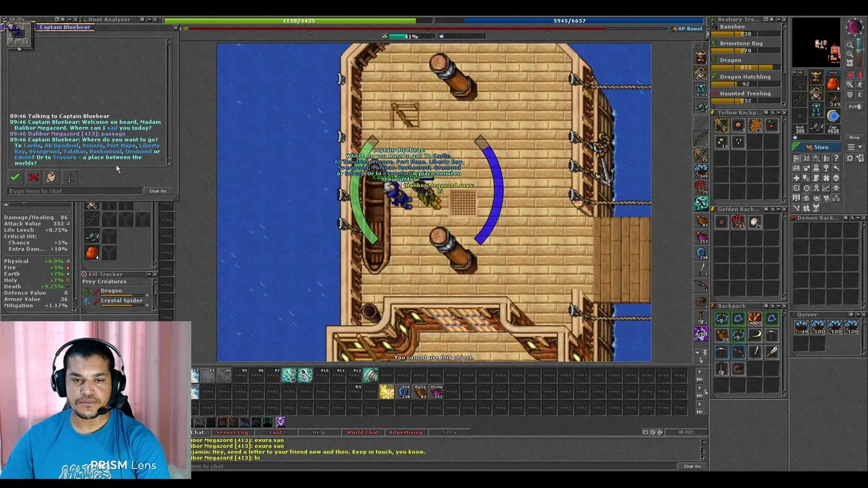Click the green checkmark yes icon
The width and height of the screenshot is (868, 488).
click(x=15, y=177)
